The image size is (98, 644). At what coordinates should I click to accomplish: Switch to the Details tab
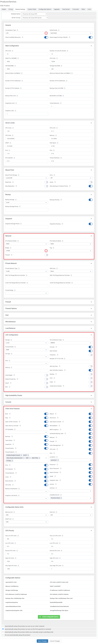pyautogui.click(x=4, y=9)
